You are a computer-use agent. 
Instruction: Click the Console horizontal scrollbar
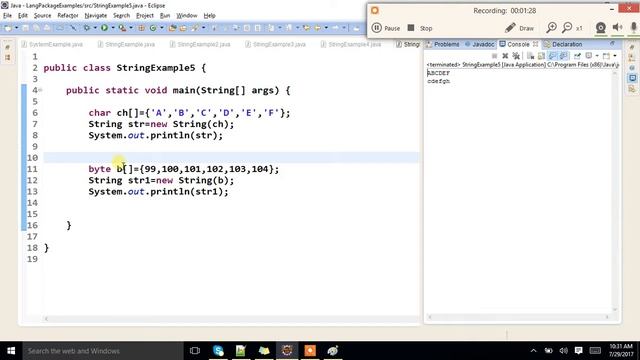pyautogui.click(x=518, y=317)
